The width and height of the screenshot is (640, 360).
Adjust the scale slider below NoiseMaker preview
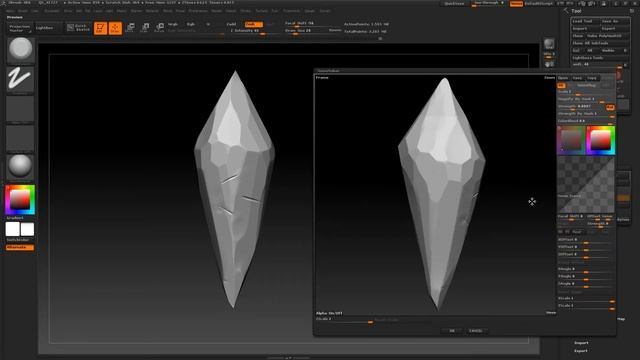pyautogui.click(x=344, y=320)
